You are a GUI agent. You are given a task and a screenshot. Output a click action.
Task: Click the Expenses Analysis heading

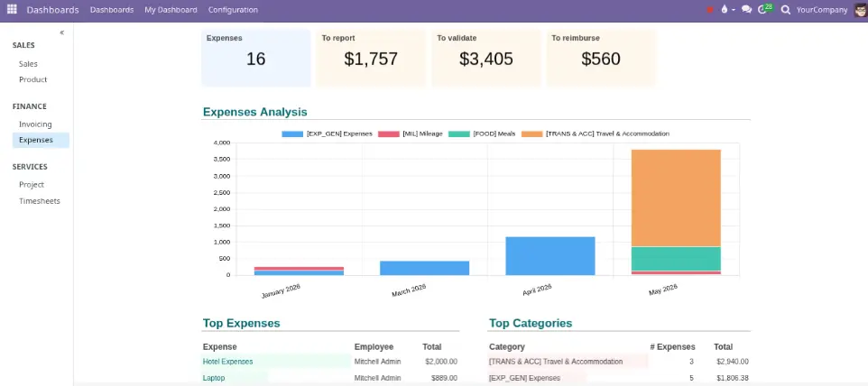[254, 112]
